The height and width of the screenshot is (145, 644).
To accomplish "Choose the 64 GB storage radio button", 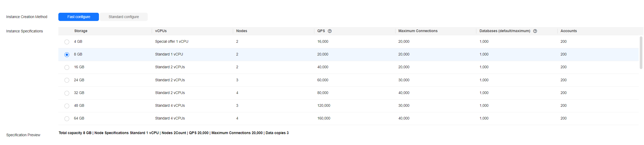I will [67, 119].
